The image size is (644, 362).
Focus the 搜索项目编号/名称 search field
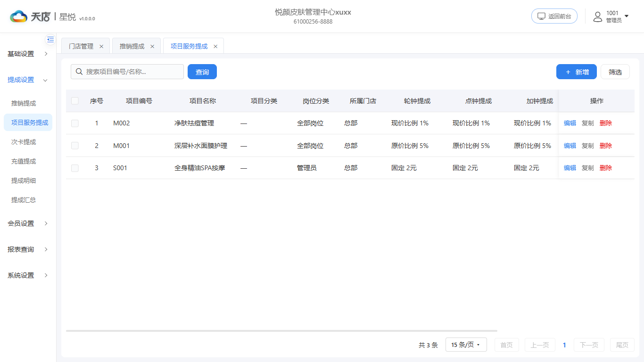(127, 72)
